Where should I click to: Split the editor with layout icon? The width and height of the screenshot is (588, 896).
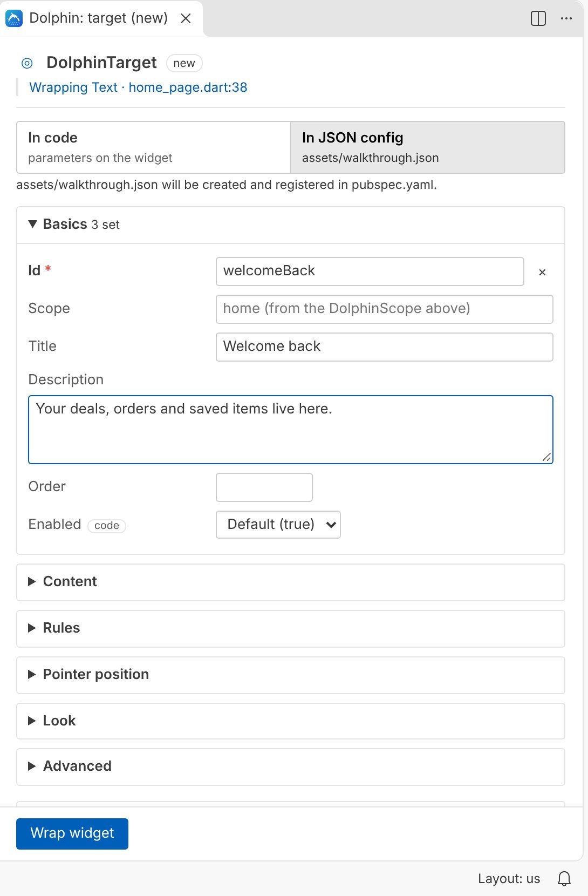[x=538, y=18]
